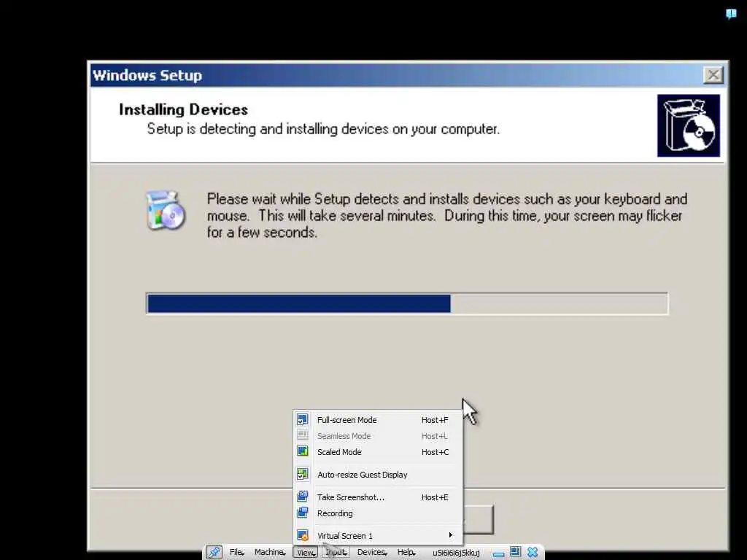
Task: Open the Input menu in mini toolbar
Action: coord(336,552)
